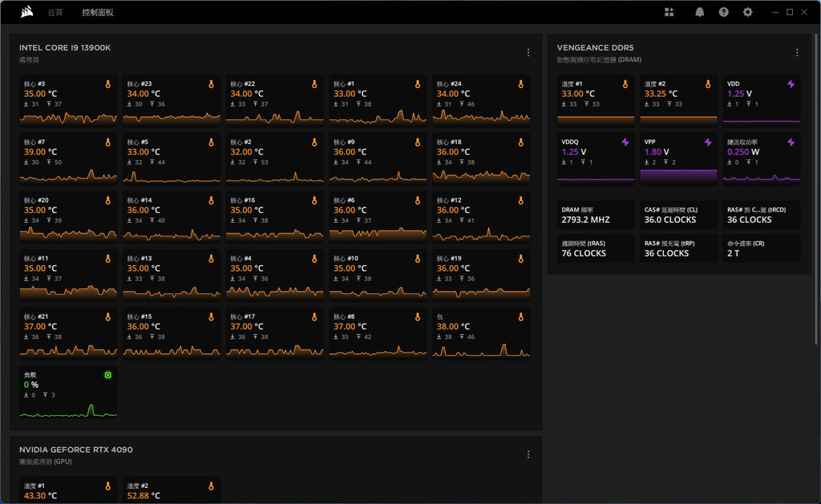Click the thermometer icon on the 包 card
821x504 pixels.
(x=520, y=317)
